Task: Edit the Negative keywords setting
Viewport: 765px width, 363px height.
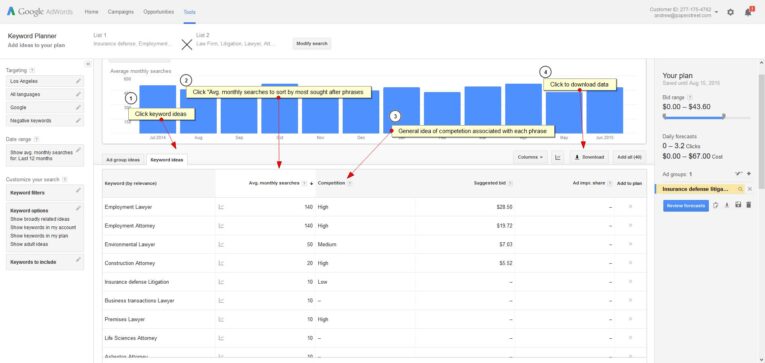Action: click(x=78, y=120)
